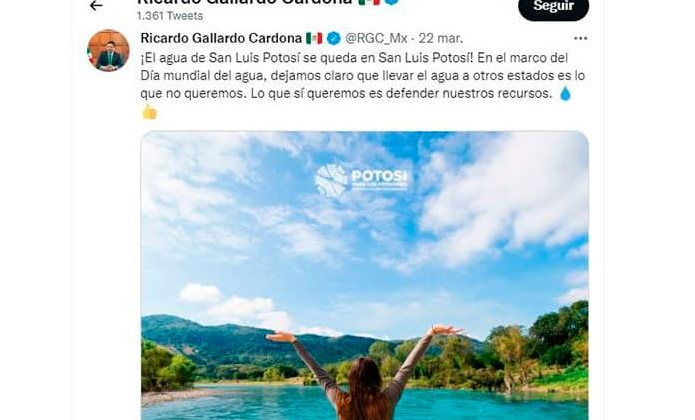Click the profile name in the top header

[x=245, y=2]
